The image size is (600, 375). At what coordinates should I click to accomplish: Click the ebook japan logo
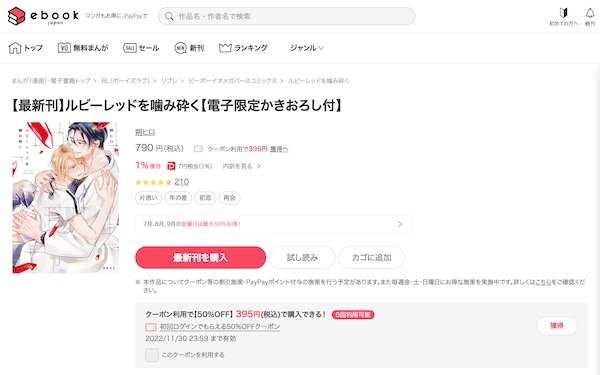click(43, 16)
